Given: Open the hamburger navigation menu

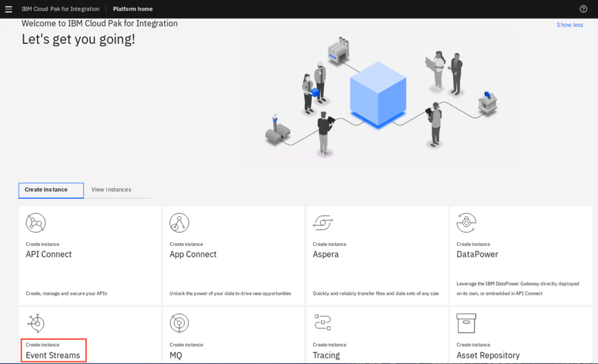Looking at the screenshot, I should click(x=8, y=9).
